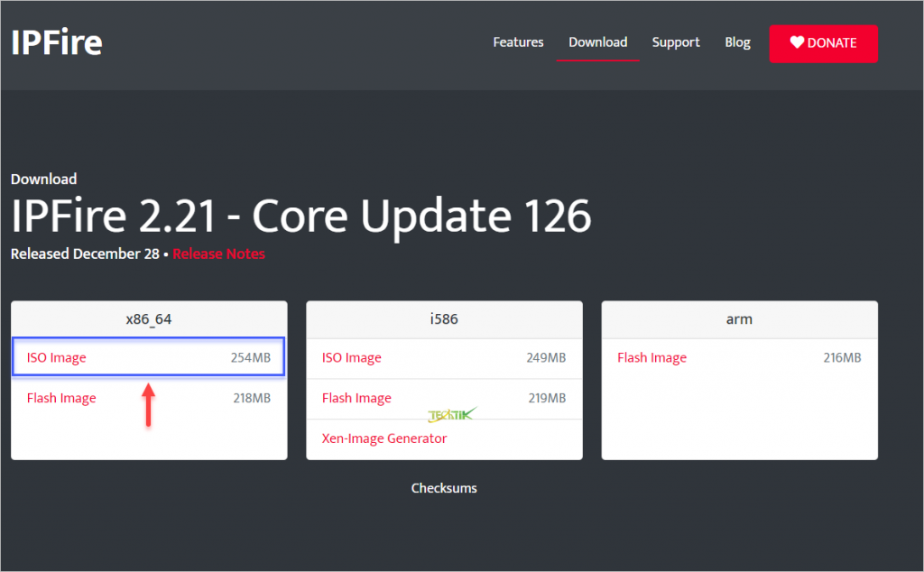924x572 pixels.
Task: Select the Download navigation item
Action: click(x=597, y=42)
